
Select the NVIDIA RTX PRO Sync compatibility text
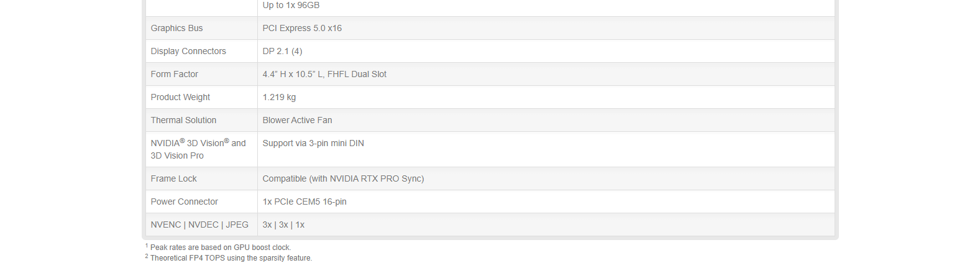tap(343, 178)
